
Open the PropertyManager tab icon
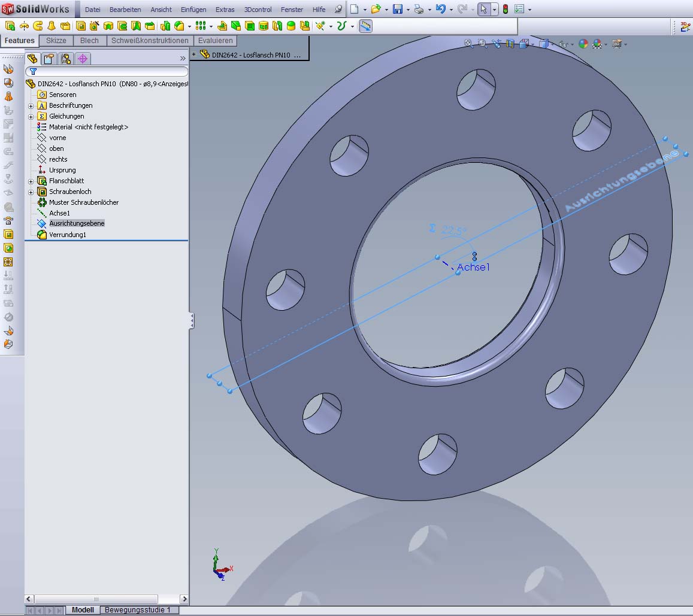(x=49, y=58)
